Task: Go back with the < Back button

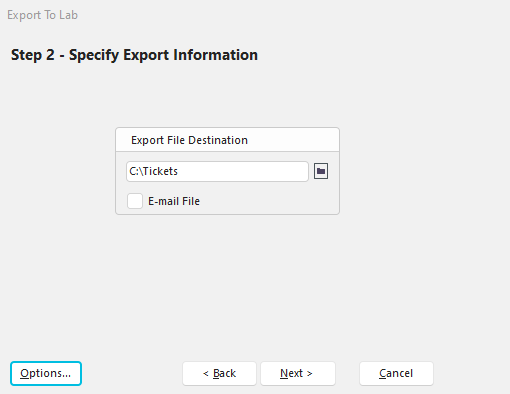Action: [219, 373]
